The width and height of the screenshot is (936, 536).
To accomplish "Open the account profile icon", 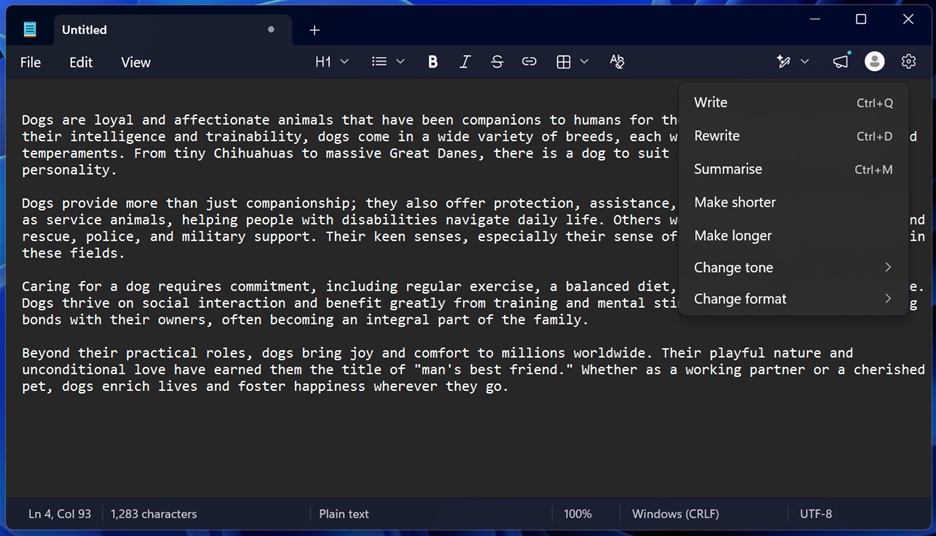I will [x=875, y=61].
